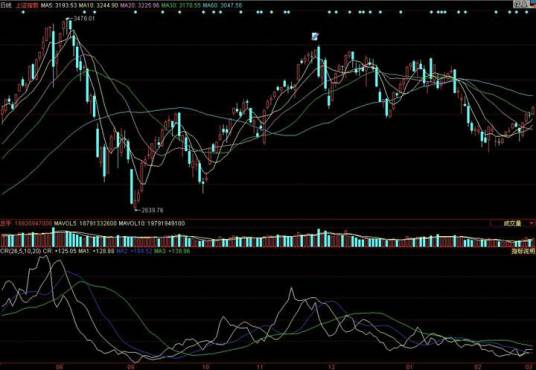The width and height of the screenshot is (536, 370).
Task: Click the first info dot at top-left
Action: tap(23, 12)
